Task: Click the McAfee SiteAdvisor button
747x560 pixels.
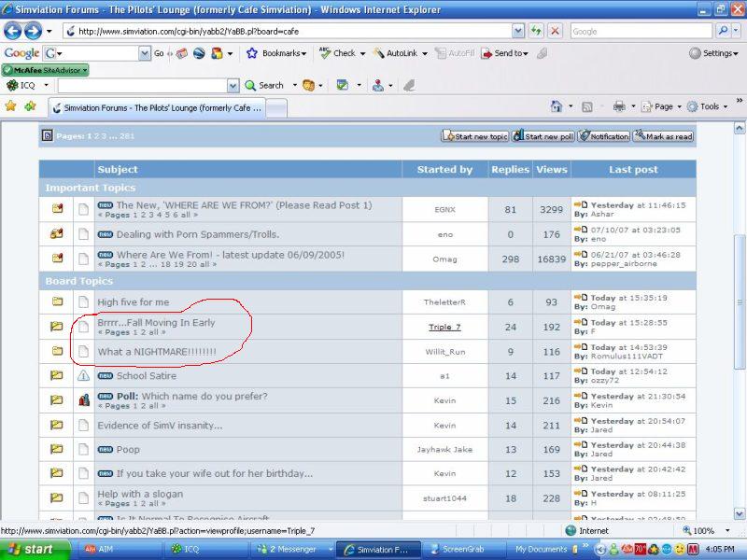Action: (45, 70)
